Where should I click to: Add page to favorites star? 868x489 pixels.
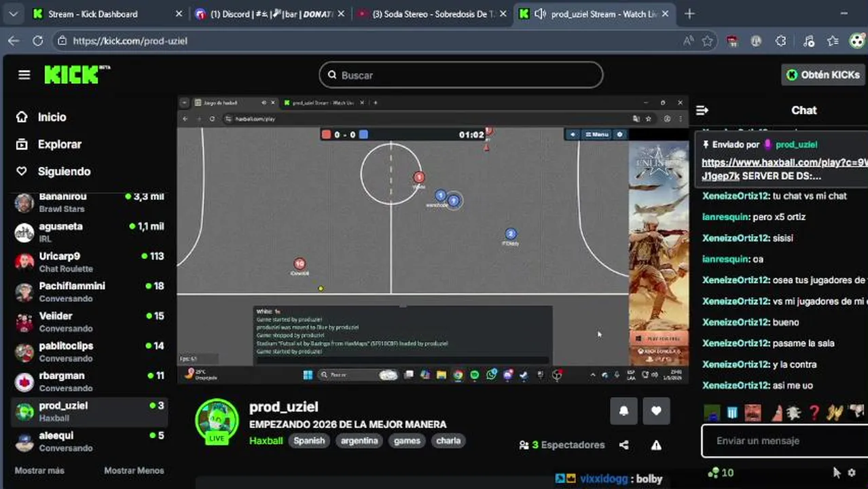(708, 41)
